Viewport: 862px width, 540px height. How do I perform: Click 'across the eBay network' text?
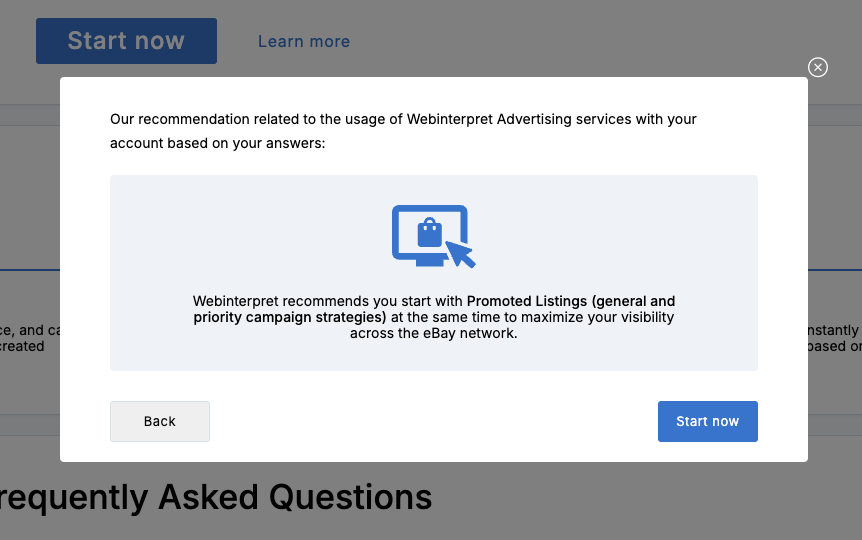(x=433, y=333)
